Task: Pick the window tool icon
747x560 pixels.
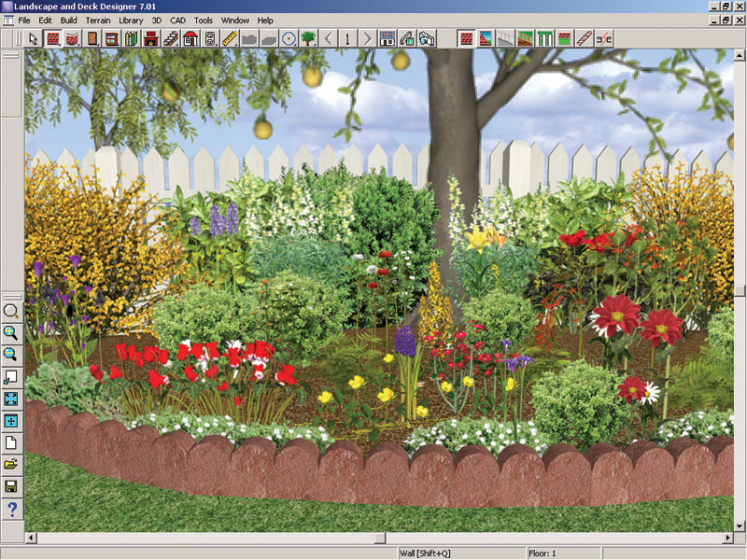Action: click(x=112, y=38)
